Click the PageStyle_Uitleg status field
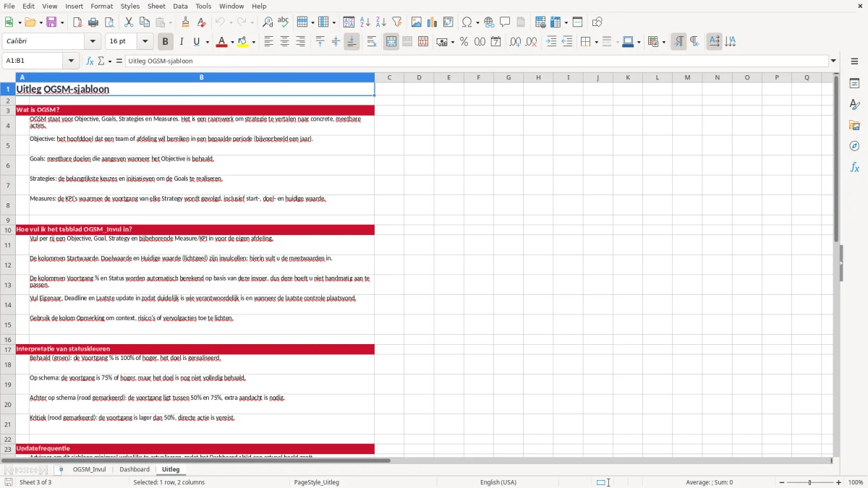The height and width of the screenshot is (488, 868). pyautogui.click(x=317, y=482)
